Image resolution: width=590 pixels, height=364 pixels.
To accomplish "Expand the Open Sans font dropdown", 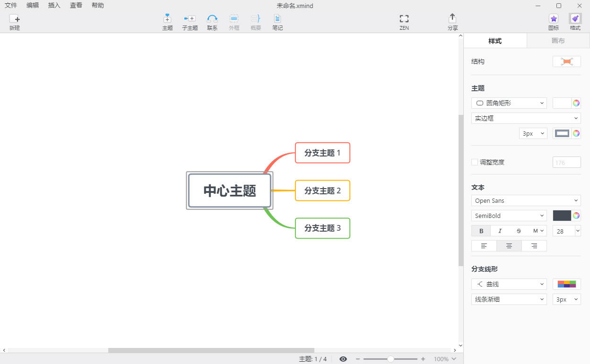I will [x=526, y=200].
